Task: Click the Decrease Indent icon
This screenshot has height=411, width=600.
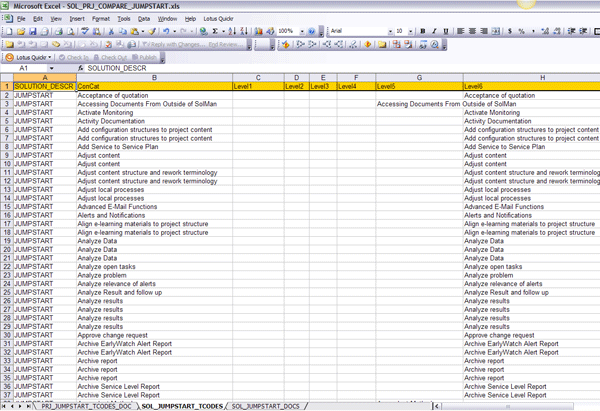Action: [572, 31]
